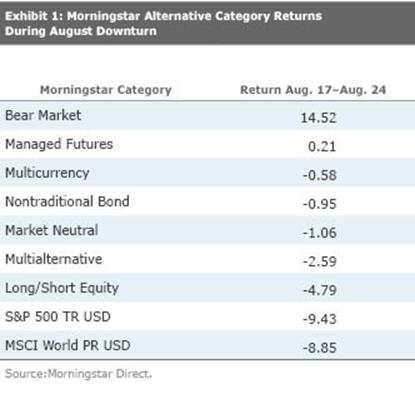Screen dimensions: 415x394
Task: Click the Long/Short Equity category name
Action: point(62,288)
